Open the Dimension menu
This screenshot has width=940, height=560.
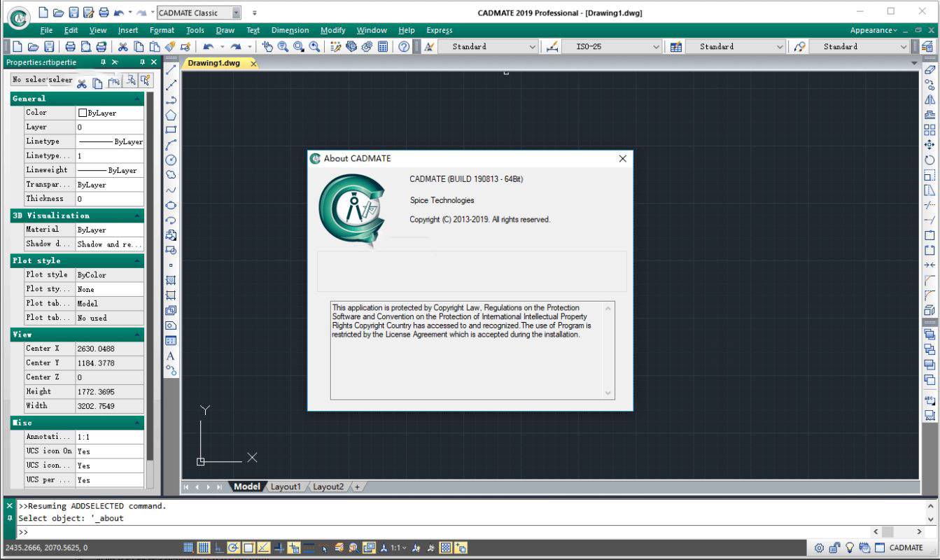pos(290,30)
